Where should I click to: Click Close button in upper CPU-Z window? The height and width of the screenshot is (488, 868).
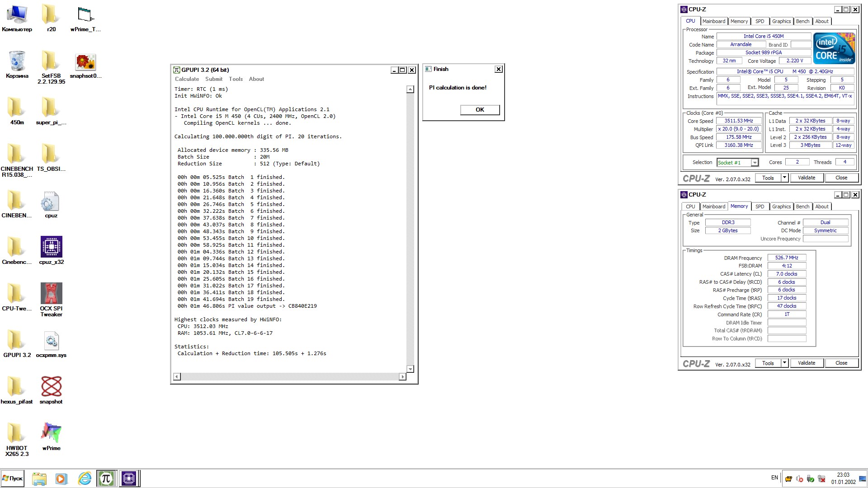841,178
